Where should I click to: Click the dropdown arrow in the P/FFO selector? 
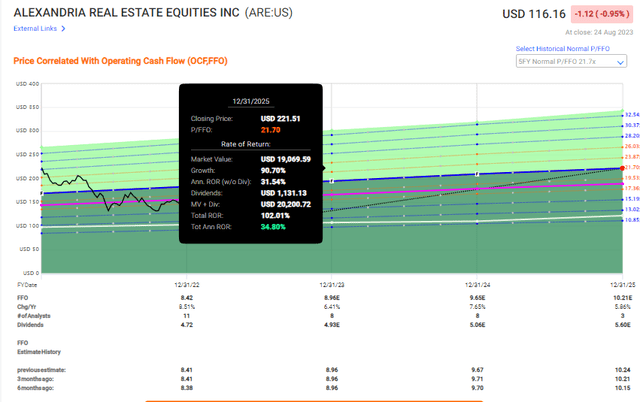coord(620,62)
